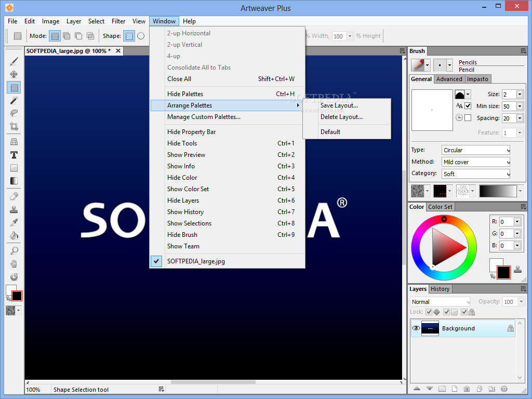The width and height of the screenshot is (532, 399).
Task: Open the Method dropdown showing Mild cover
Action: pos(476,162)
